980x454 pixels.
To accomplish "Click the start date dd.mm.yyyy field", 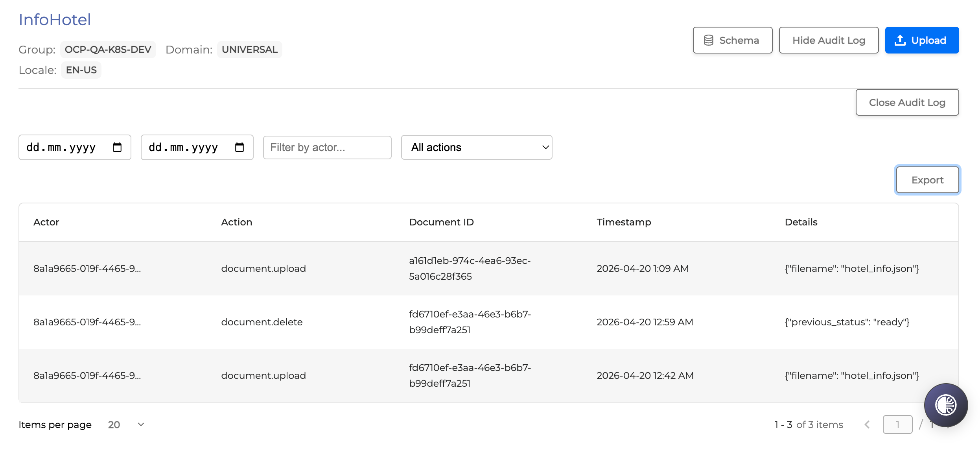I will click(x=61, y=147).
